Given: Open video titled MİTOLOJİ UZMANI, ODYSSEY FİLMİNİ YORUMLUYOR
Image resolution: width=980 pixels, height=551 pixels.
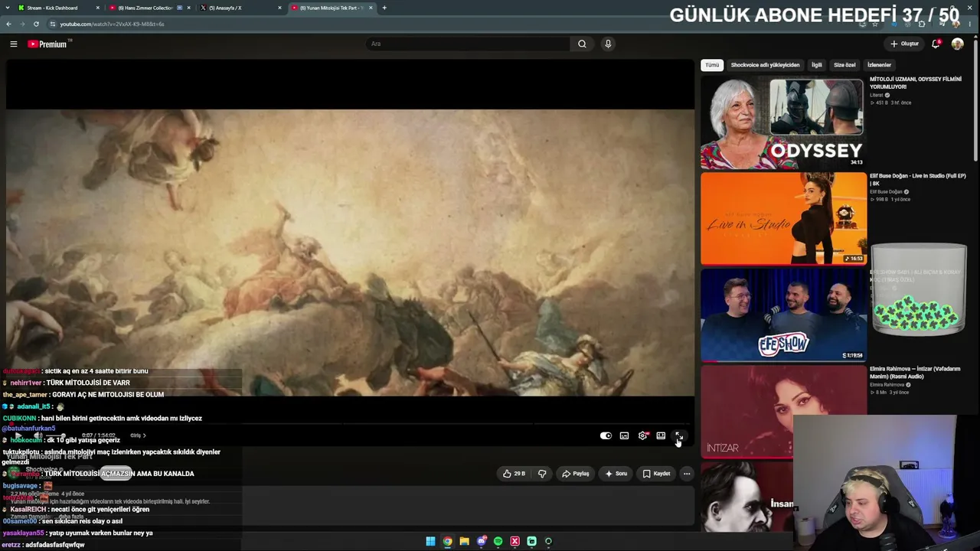Looking at the screenshot, I should point(915,83).
